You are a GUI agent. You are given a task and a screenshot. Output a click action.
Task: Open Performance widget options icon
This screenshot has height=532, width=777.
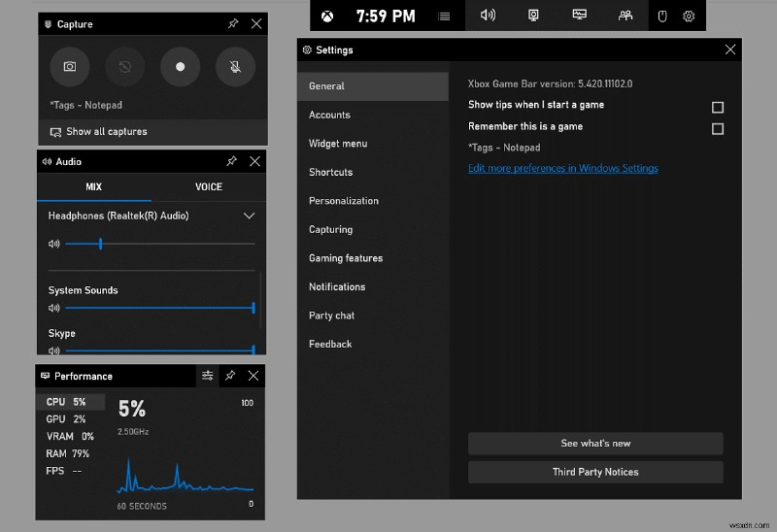click(207, 376)
